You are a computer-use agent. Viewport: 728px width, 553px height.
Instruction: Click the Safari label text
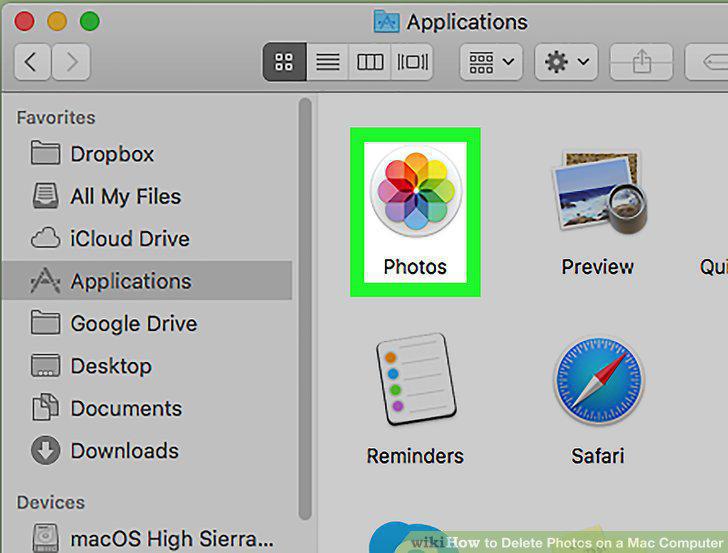598,456
